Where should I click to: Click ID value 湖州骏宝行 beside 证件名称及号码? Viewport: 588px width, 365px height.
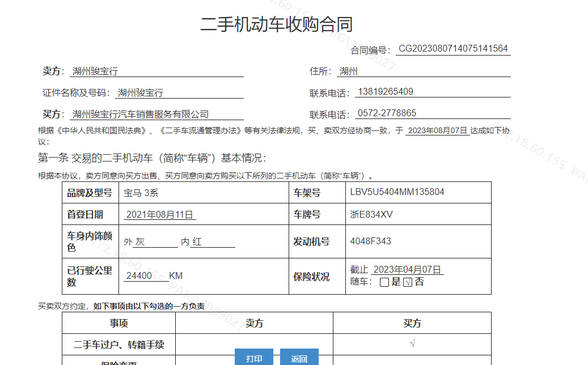tap(141, 93)
